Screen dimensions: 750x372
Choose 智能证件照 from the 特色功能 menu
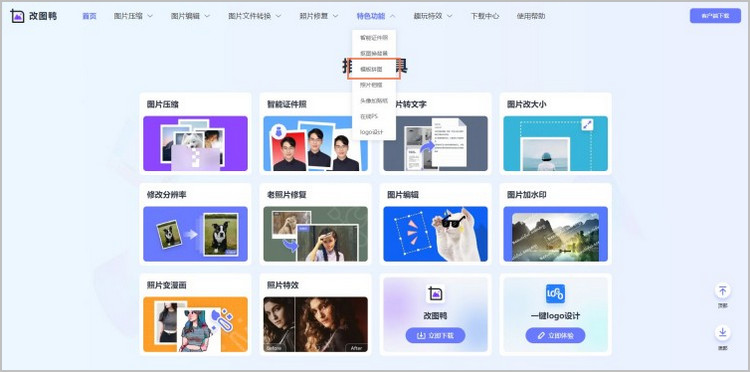pyautogui.click(x=374, y=37)
